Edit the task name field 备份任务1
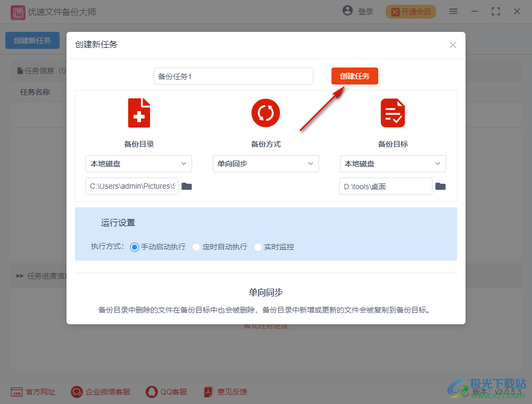This screenshot has width=532, height=404. (234, 76)
